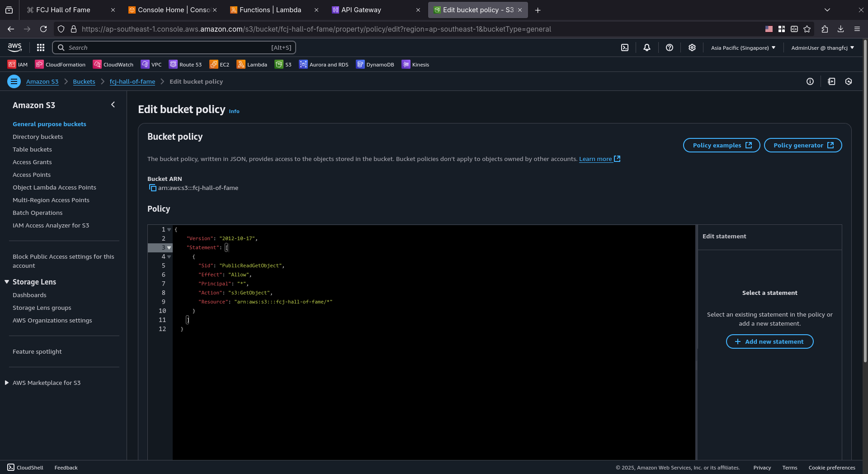This screenshot has width=868, height=474.
Task: Open AWS home via the aws logo
Action: tap(14, 47)
